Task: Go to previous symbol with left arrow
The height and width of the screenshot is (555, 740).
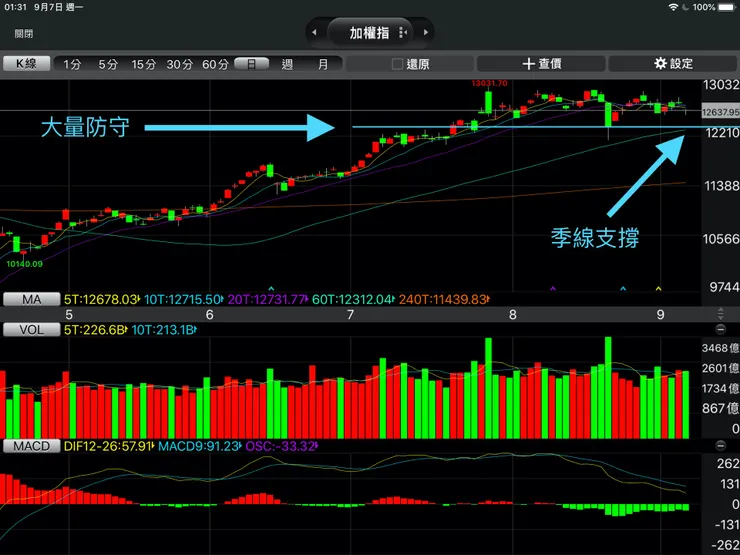Action: (x=314, y=33)
